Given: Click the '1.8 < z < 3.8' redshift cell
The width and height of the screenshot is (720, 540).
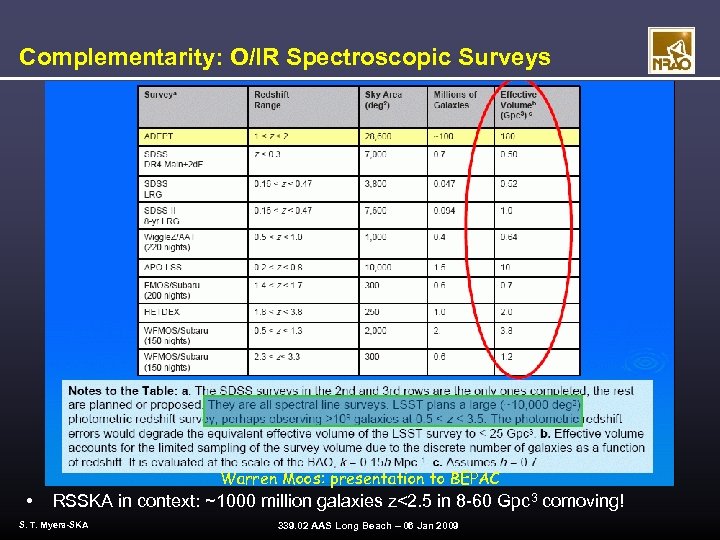Looking at the screenshot, I should coord(303,312).
